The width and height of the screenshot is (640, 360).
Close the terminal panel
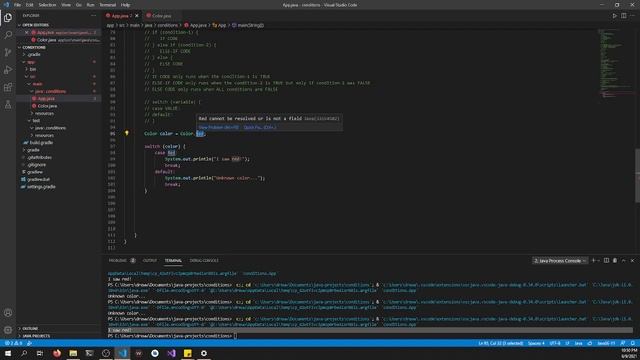pyautogui.click(x=633, y=260)
